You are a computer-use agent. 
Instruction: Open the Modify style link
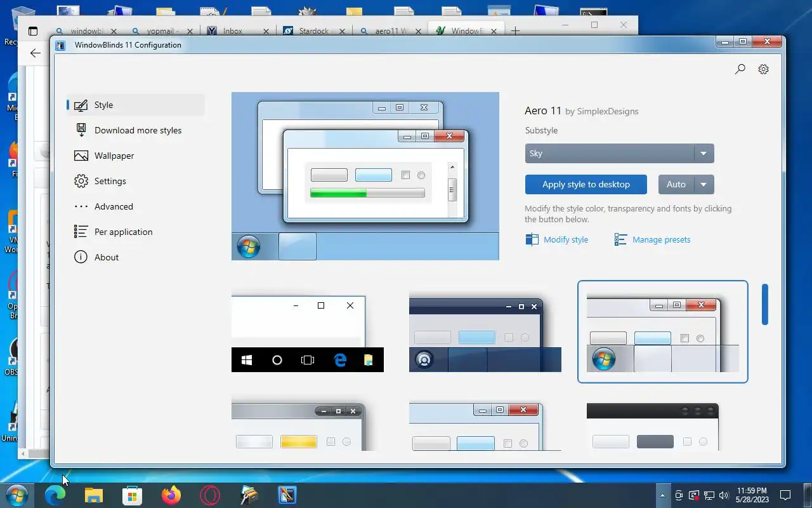coord(566,239)
